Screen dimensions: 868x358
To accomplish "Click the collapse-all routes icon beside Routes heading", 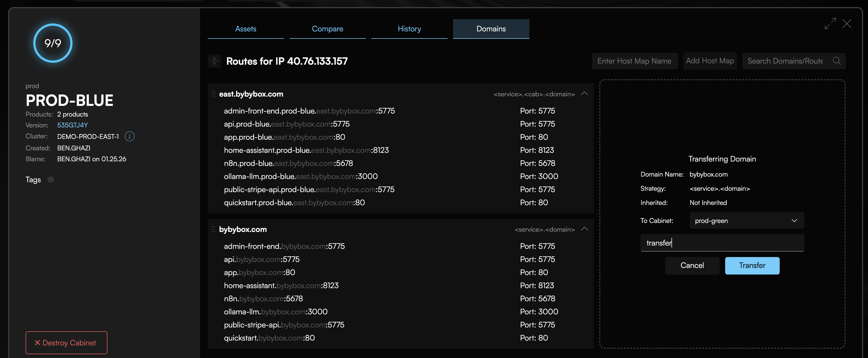I will (x=214, y=61).
